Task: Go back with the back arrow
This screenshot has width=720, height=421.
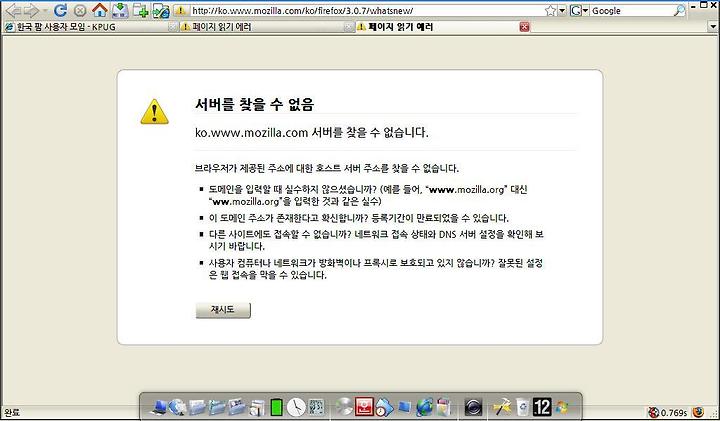Action: point(12,10)
